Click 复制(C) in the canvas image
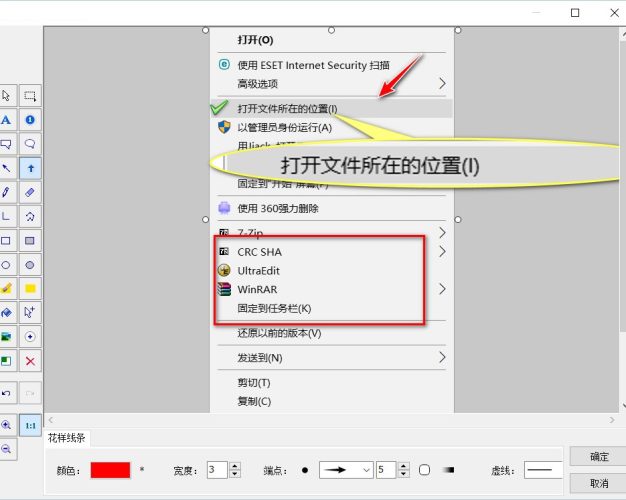 point(254,401)
